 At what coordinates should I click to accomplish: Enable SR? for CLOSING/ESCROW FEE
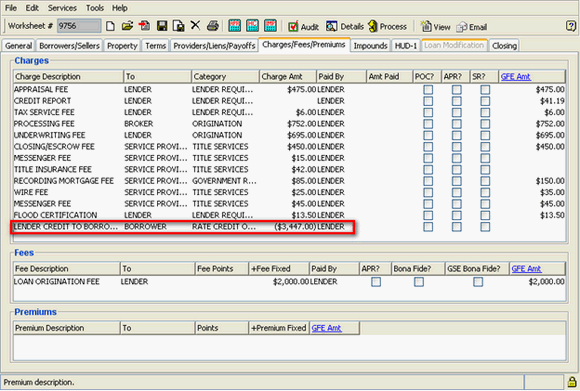[x=485, y=147]
